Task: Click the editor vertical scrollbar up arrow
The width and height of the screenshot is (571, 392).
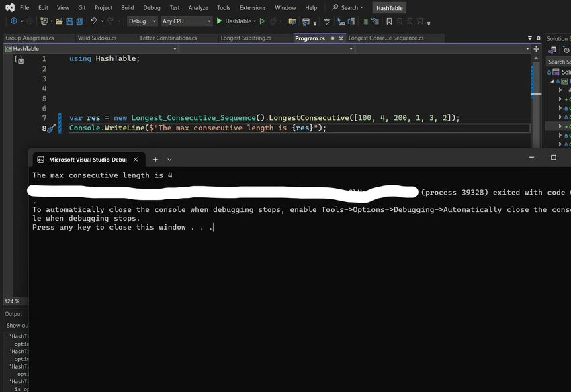Action: pyautogui.click(x=536, y=58)
